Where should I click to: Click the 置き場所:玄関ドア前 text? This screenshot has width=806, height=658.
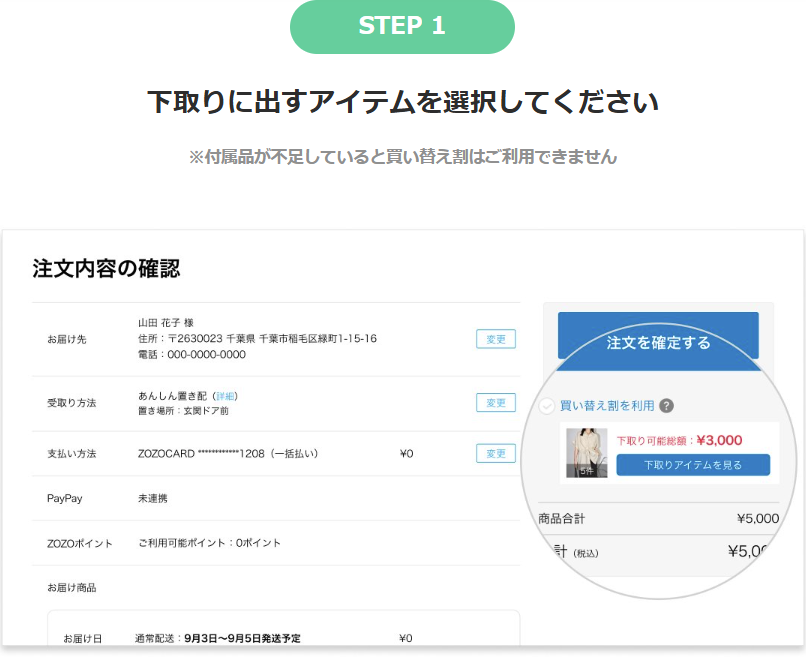tap(183, 411)
